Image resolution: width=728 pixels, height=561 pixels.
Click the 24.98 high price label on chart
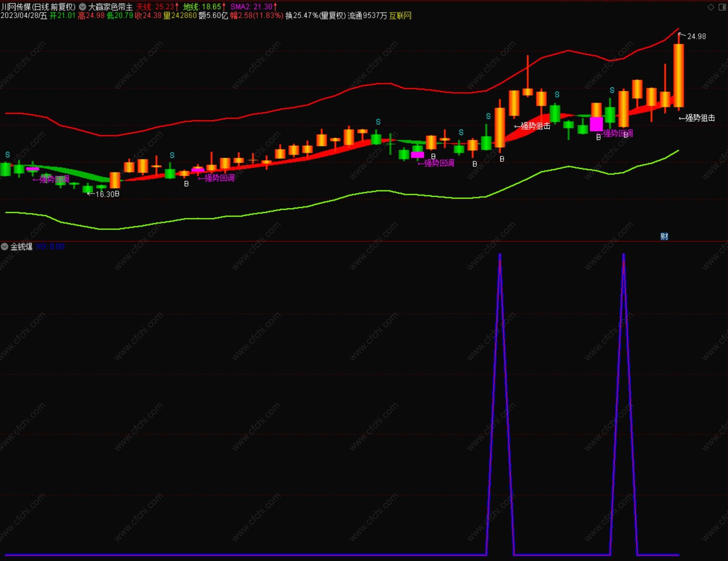pyautogui.click(x=696, y=36)
